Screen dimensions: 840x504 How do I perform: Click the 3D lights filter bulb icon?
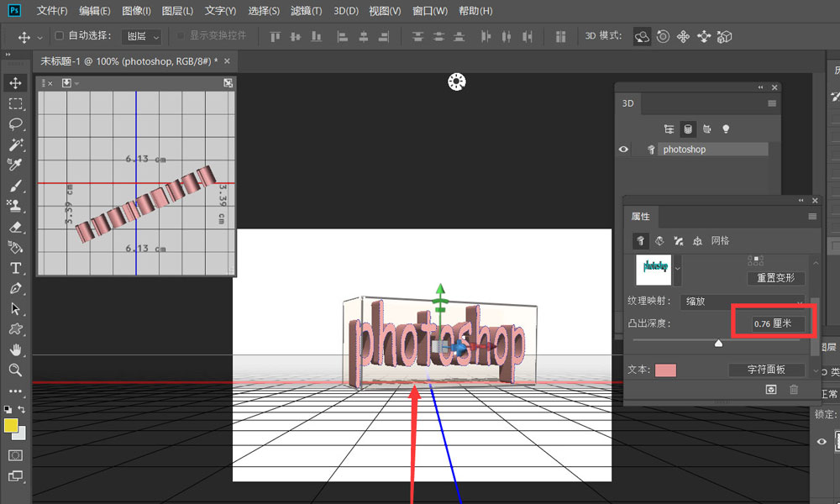[726, 129]
